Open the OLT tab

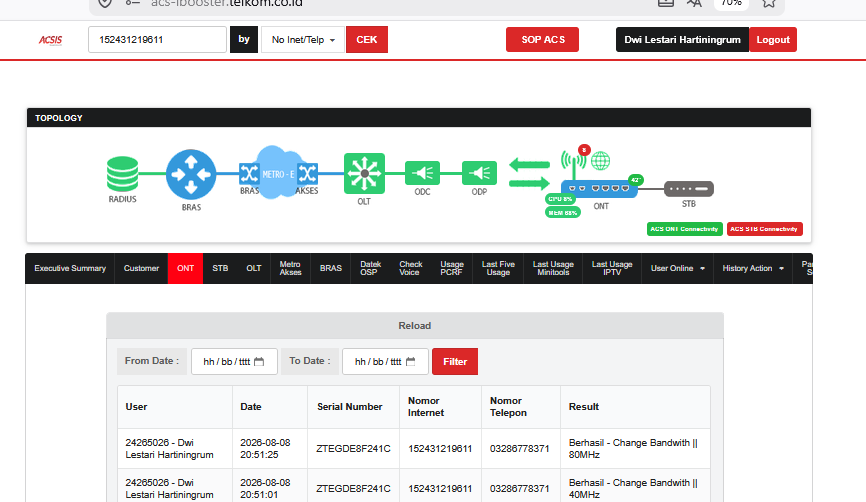pos(254,268)
